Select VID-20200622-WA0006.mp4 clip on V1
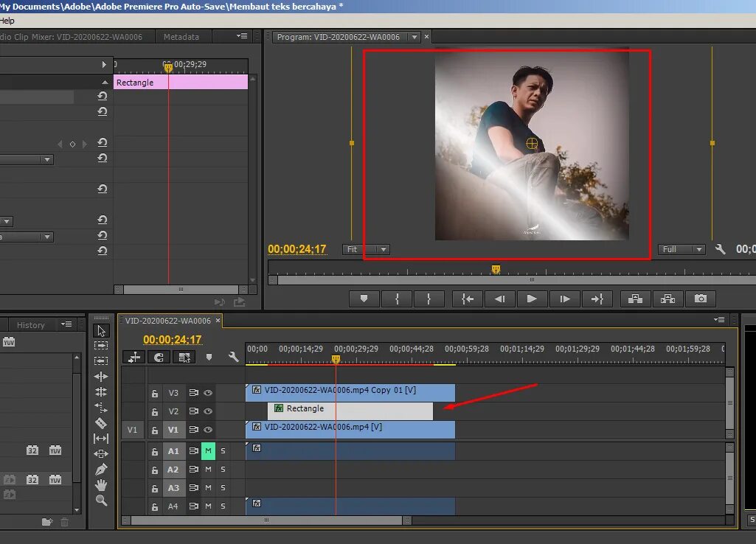This screenshot has height=544, width=756. coord(350,429)
